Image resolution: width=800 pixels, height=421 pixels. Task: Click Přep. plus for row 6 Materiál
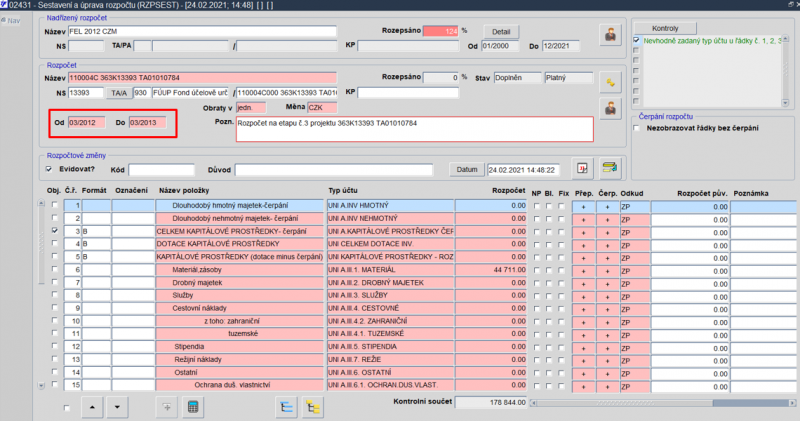click(583, 271)
